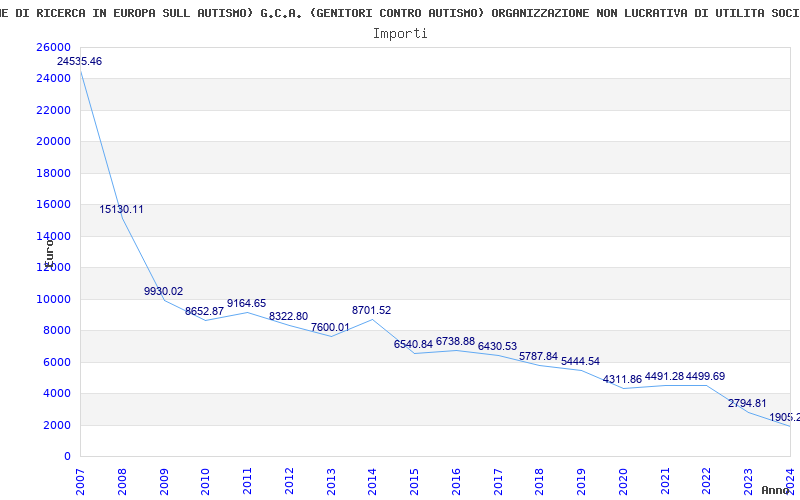The image size is (800, 500).
Task: Click the 9164.65 data label
Action: point(246,304)
